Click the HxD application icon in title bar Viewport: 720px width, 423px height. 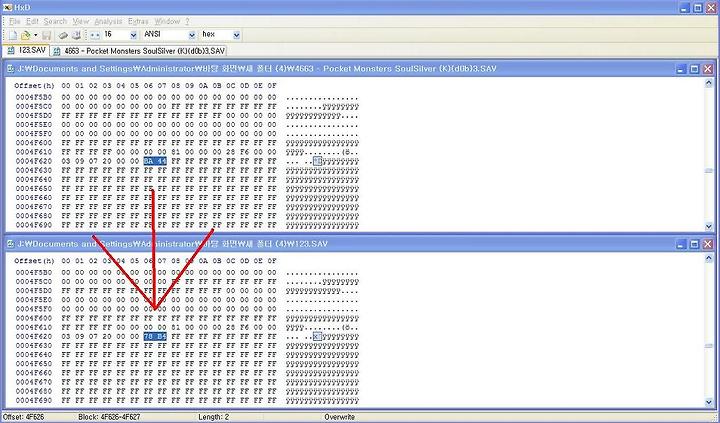tap(7, 7)
